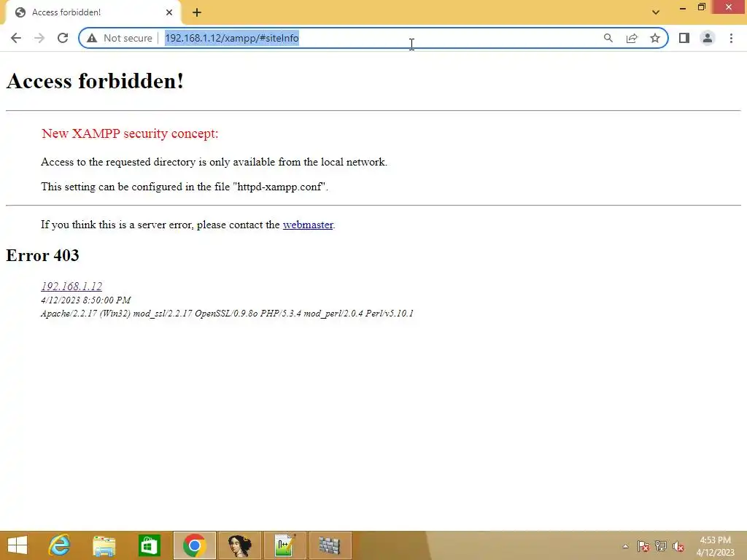Open the Not secure site warning
Viewport: 747px width, 560px height.
pos(120,38)
